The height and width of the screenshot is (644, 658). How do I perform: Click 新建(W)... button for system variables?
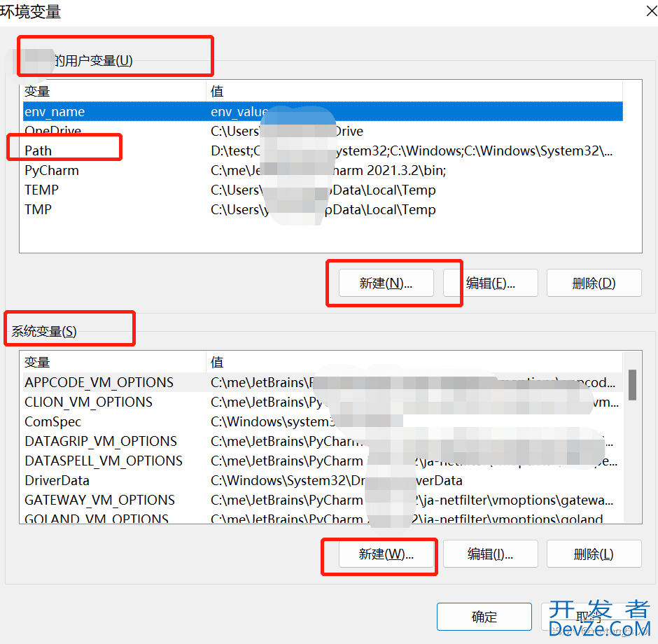pyautogui.click(x=386, y=554)
